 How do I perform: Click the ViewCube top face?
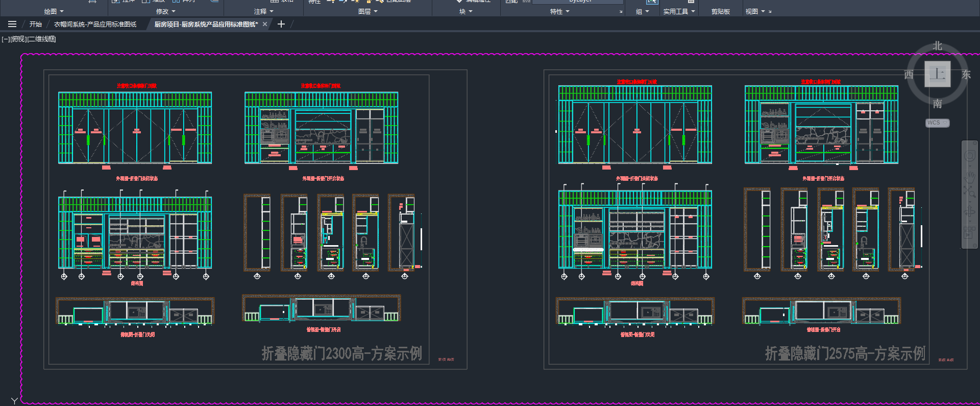pos(937,74)
